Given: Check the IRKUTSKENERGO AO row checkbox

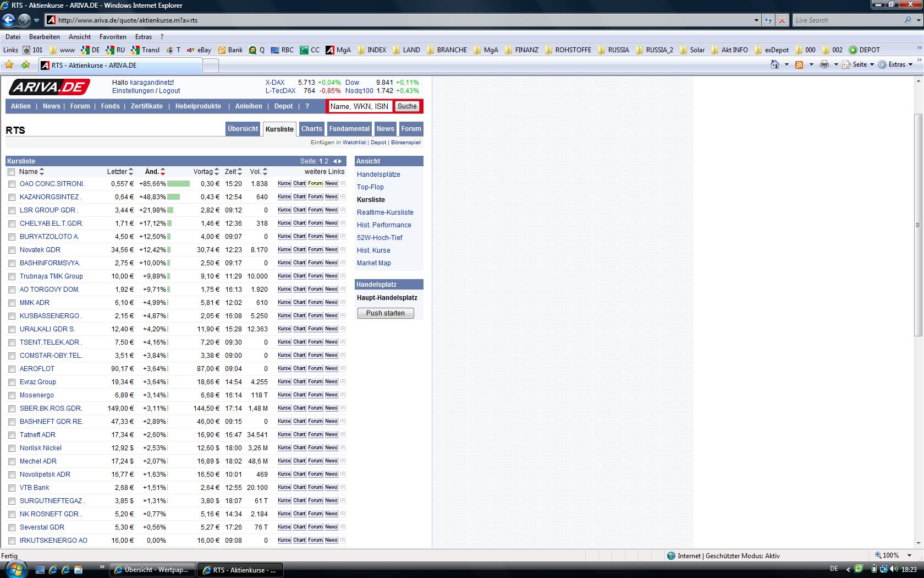Looking at the screenshot, I should [12, 541].
